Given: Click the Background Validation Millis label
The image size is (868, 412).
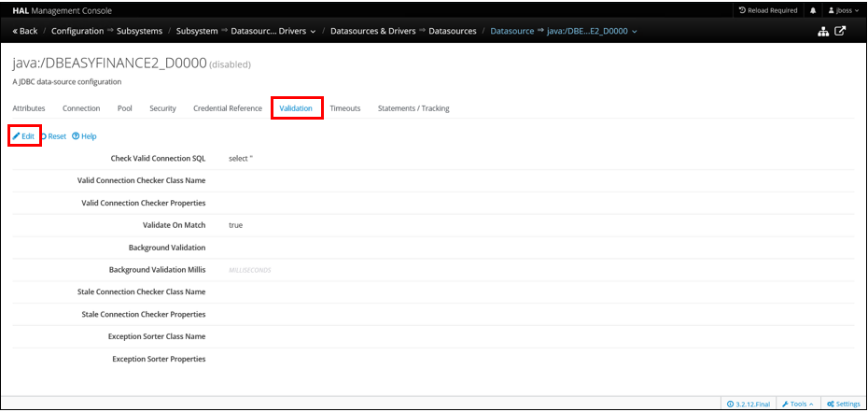Looking at the screenshot, I should [157, 270].
